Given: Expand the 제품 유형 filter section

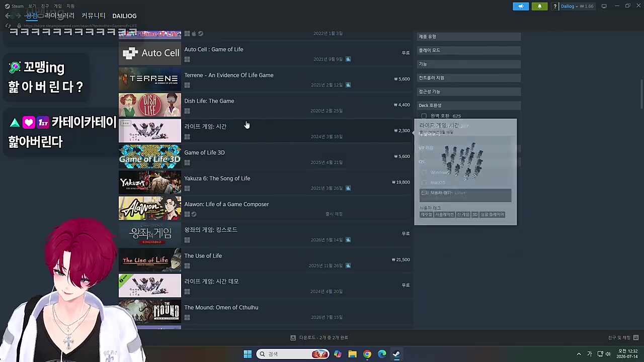Looking at the screenshot, I should tap(469, 37).
